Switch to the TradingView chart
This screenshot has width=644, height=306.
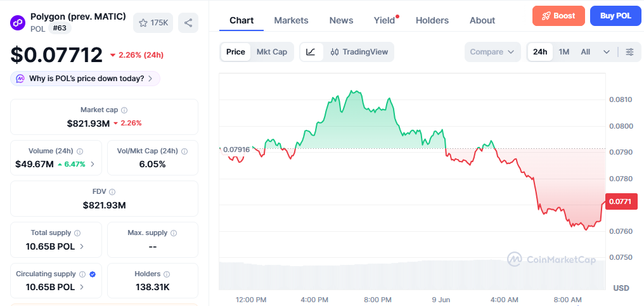click(359, 52)
